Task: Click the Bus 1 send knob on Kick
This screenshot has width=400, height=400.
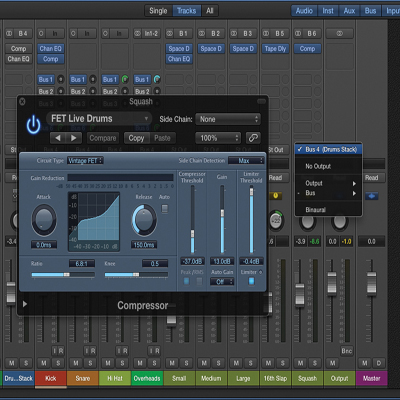Action: pyautogui.click(x=61, y=79)
